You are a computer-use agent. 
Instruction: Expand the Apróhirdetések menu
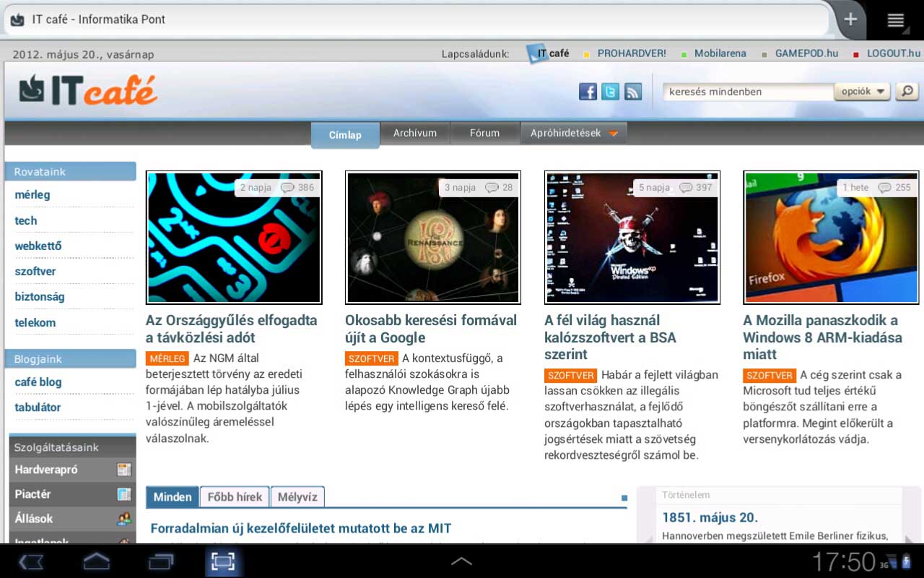(x=574, y=133)
